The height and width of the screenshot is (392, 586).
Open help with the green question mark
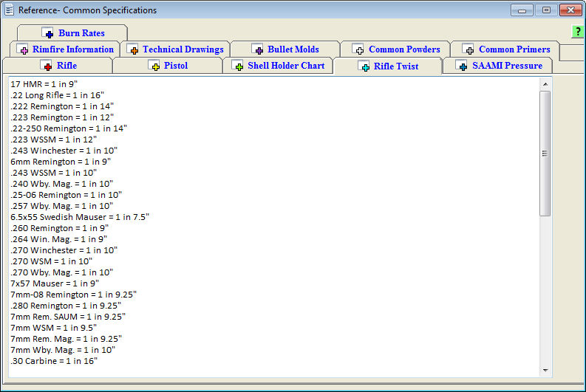pyautogui.click(x=578, y=32)
